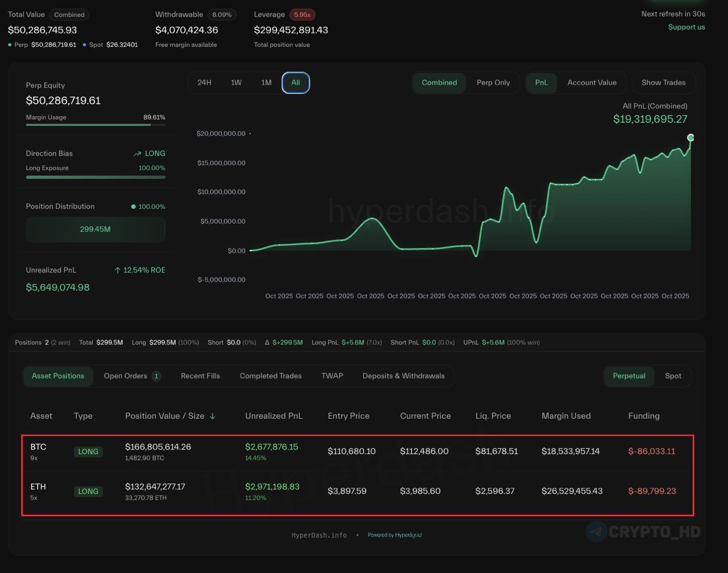
Task: Click the Telegram icon in the CRYPTO_HD watermark
Action: pos(596,531)
